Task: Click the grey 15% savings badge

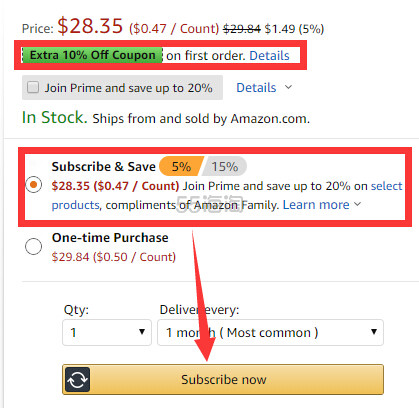Action: point(225,166)
